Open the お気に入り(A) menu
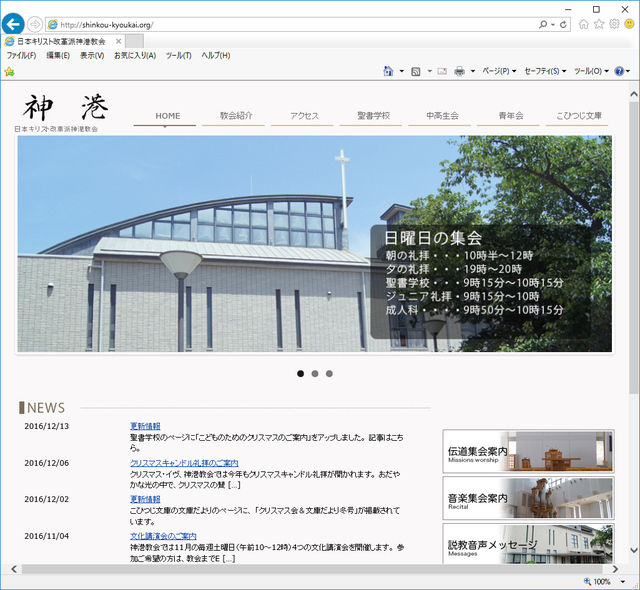The height and width of the screenshot is (590, 640). click(x=135, y=55)
